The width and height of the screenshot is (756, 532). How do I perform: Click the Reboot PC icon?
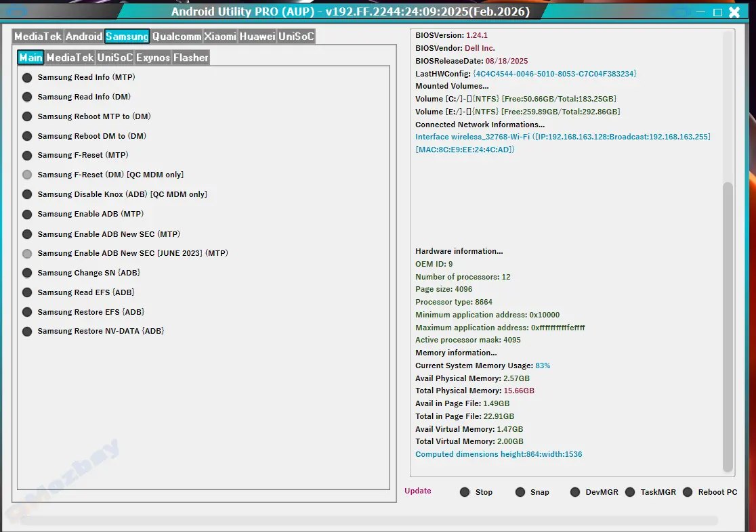[686, 492]
